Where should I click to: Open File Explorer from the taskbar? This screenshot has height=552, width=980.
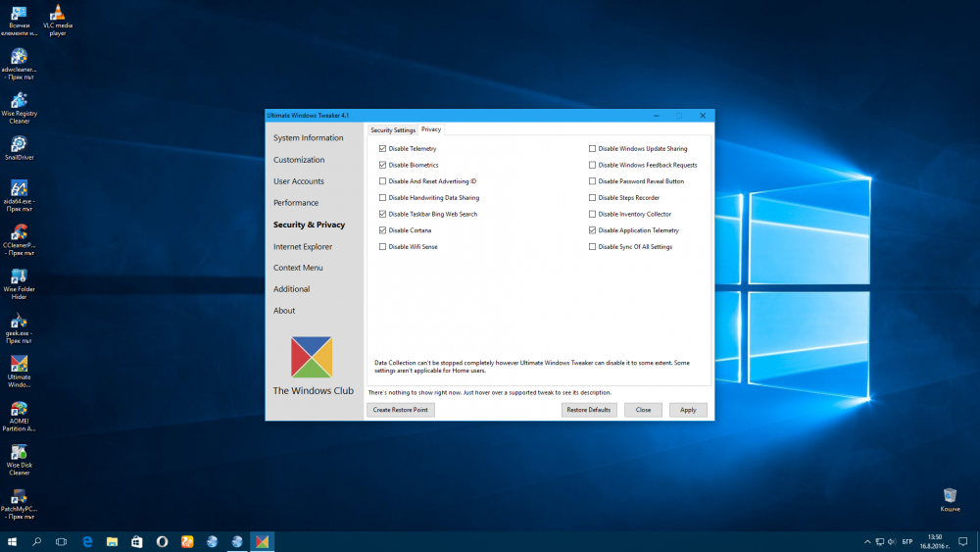tap(112, 541)
